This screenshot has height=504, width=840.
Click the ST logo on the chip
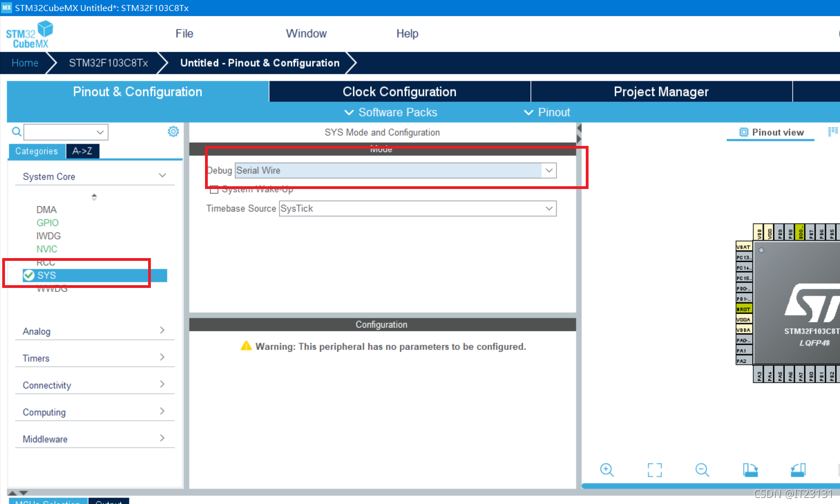812,303
